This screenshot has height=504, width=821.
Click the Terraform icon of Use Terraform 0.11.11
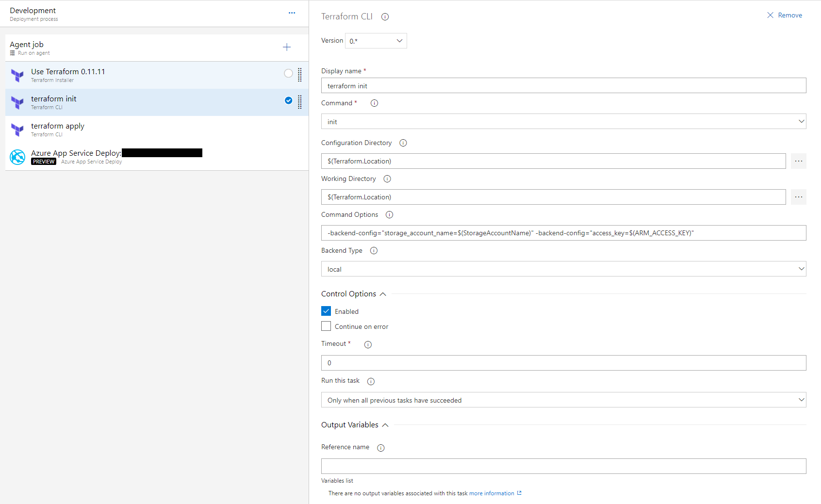pyautogui.click(x=17, y=75)
